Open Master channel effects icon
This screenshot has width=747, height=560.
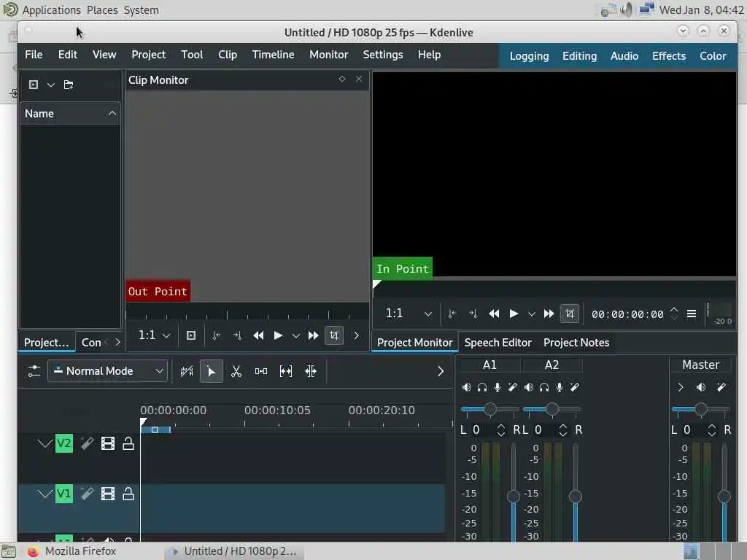[x=721, y=387]
